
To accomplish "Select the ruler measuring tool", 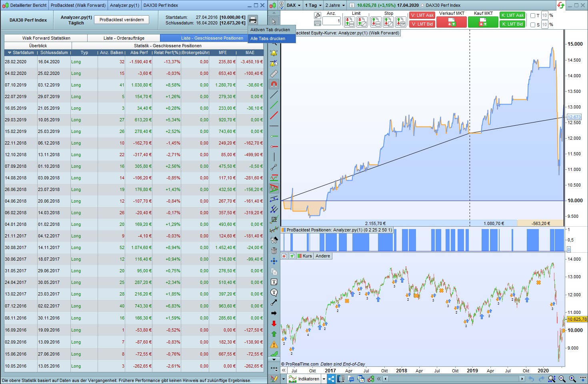I will click(x=274, y=74).
